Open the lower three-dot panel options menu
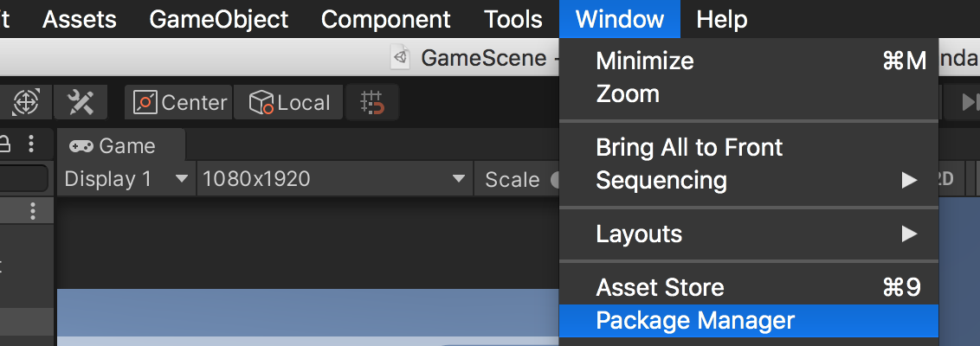The height and width of the screenshot is (346, 980). coord(33,212)
